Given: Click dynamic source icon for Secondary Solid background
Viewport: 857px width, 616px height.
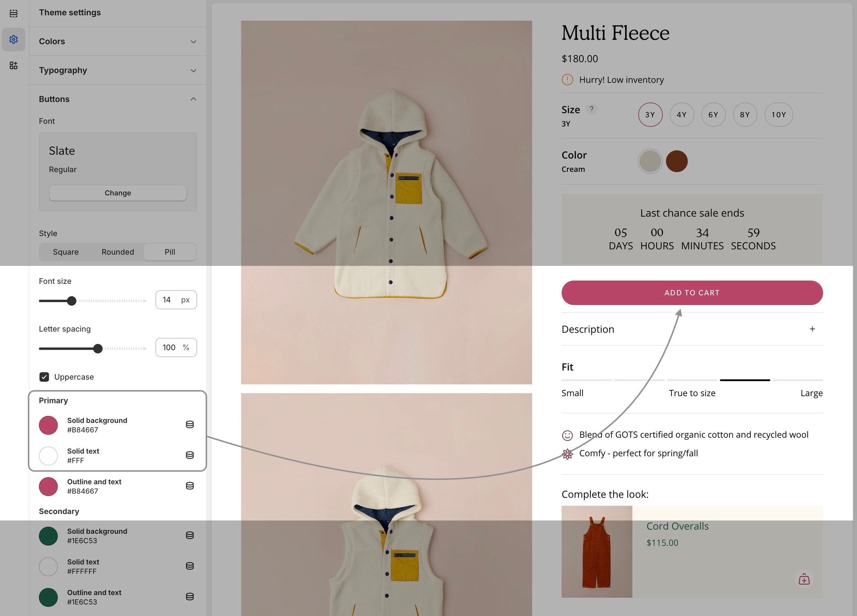Looking at the screenshot, I should point(190,535).
